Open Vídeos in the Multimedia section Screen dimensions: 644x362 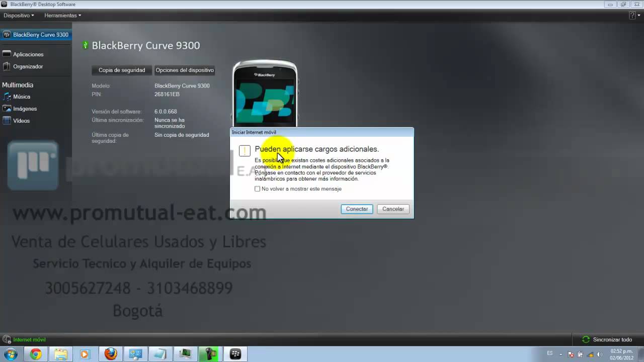(x=21, y=121)
